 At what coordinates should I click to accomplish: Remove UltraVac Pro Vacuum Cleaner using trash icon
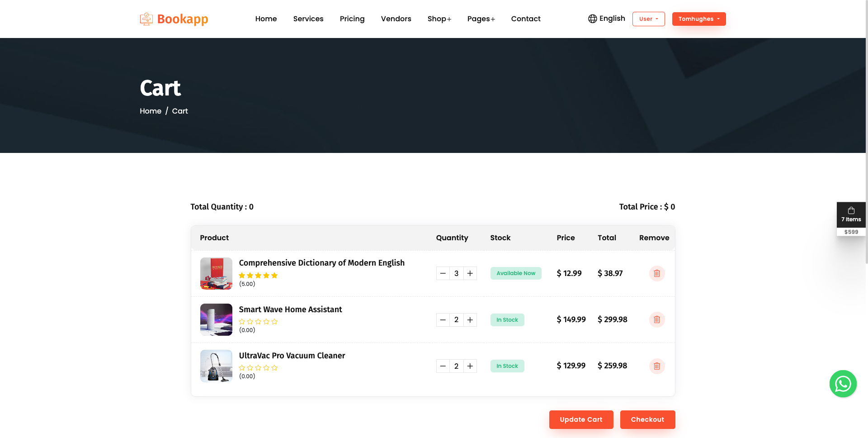click(657, 366)
